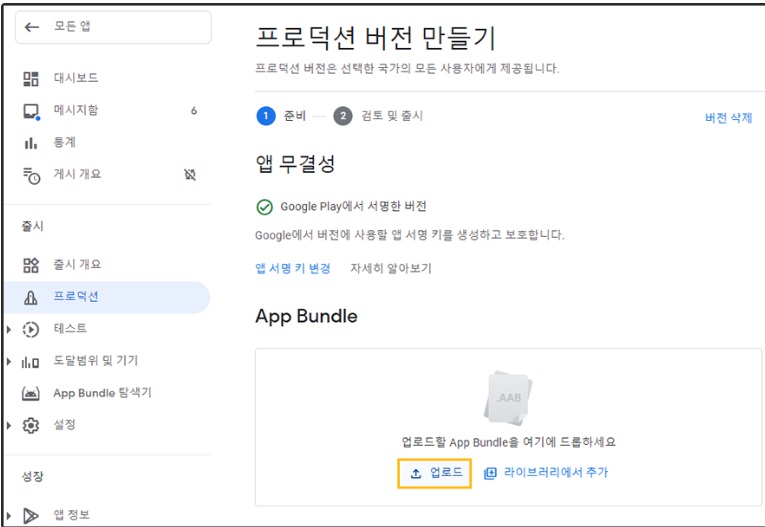765x527 pixels.
Task: Click the 프로덕션 버전 만들기 title
Action: (x=376, y=39)
